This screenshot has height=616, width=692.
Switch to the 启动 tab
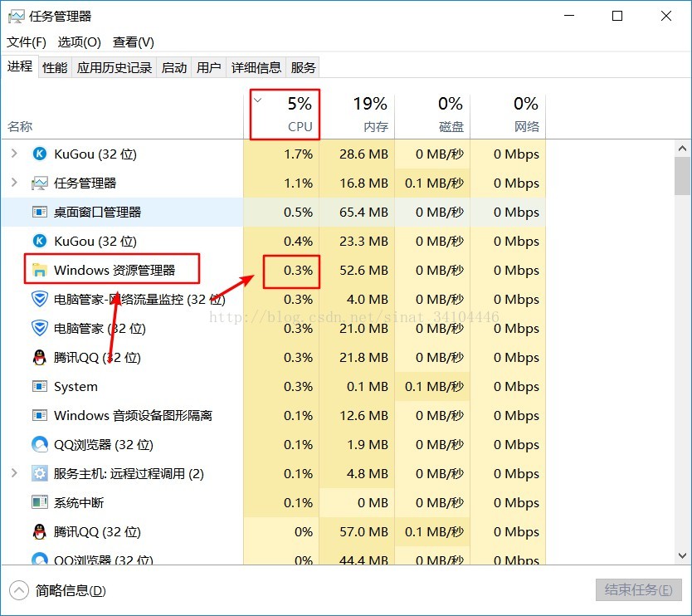pos(174,67)
